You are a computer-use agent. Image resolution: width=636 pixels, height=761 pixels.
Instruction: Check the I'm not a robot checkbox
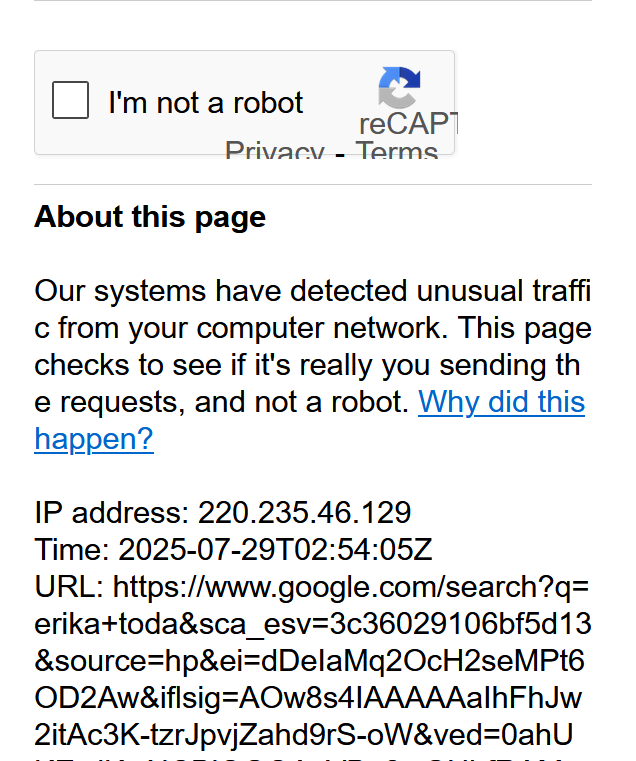[70, 100]
